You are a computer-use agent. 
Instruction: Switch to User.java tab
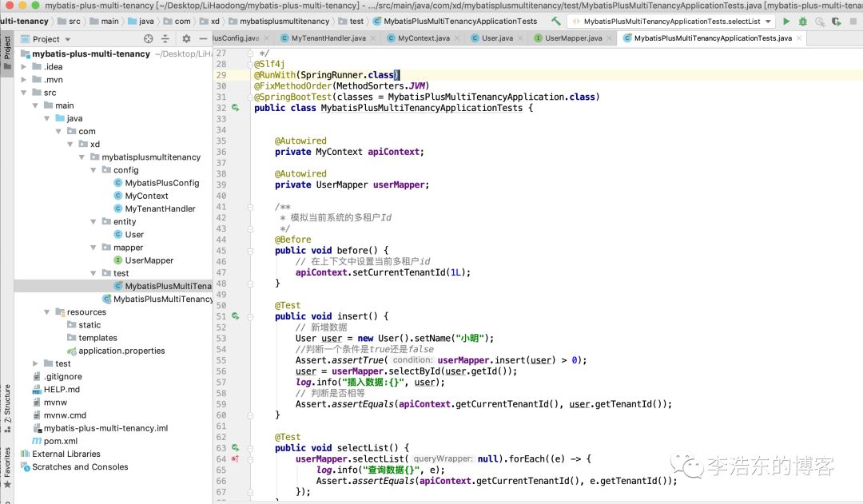[497, 38]
